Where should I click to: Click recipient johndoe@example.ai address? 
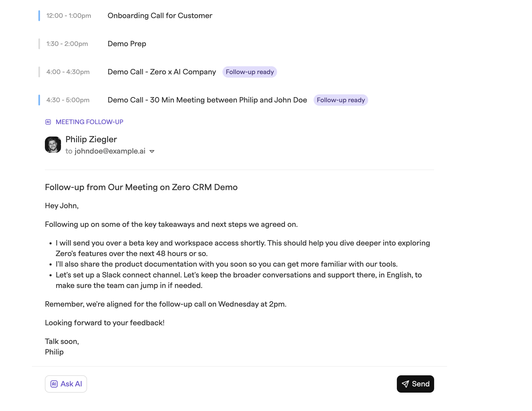click(110, 151)
